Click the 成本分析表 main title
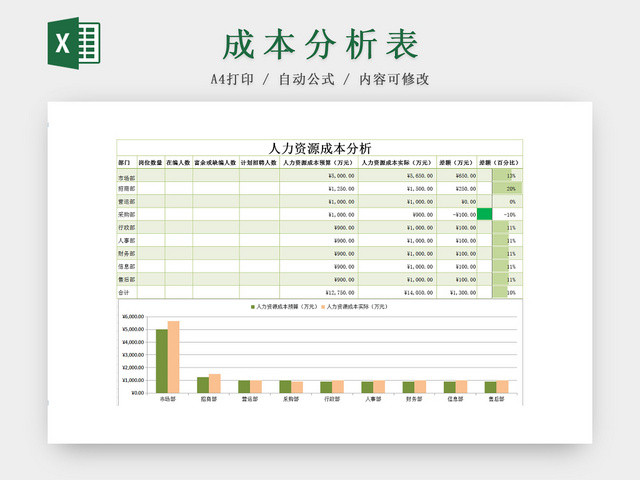The width and height of the screenshot is (640, 480). [x=320, y=44]
